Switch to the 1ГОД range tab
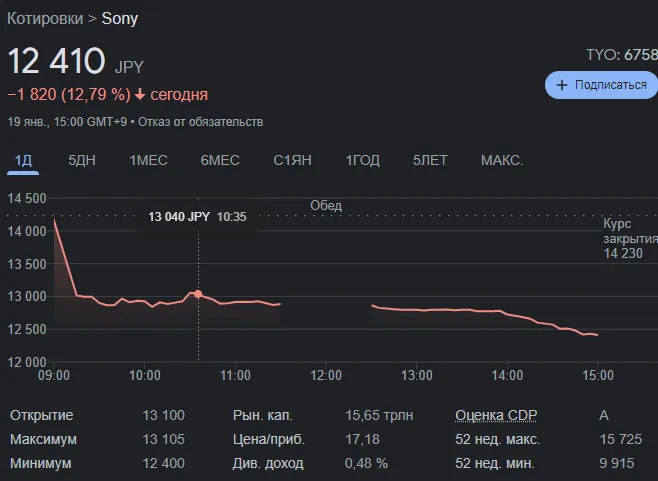This screenshot has height=481, width=658. pyautogui.click(x=363, y=160)
